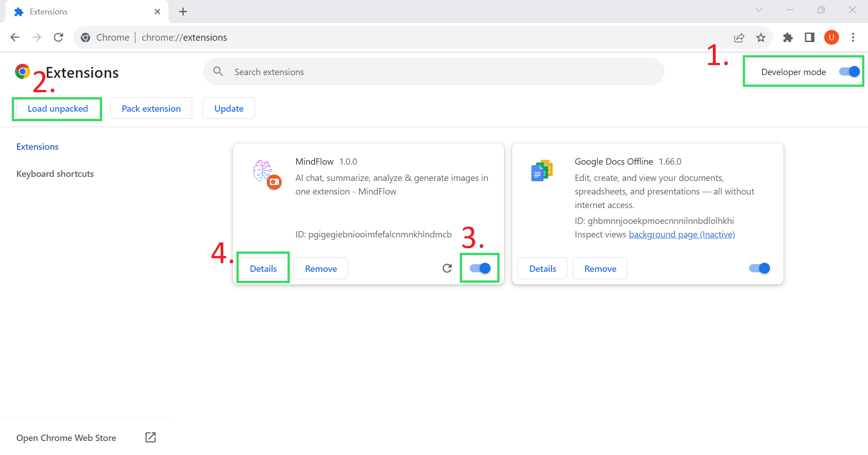Image resolution: width=868 pixels, height=455 pixels.
Task: Click the search magnifier in the extensions search bar
Action: pyautogui.click(x=218, y=71)
